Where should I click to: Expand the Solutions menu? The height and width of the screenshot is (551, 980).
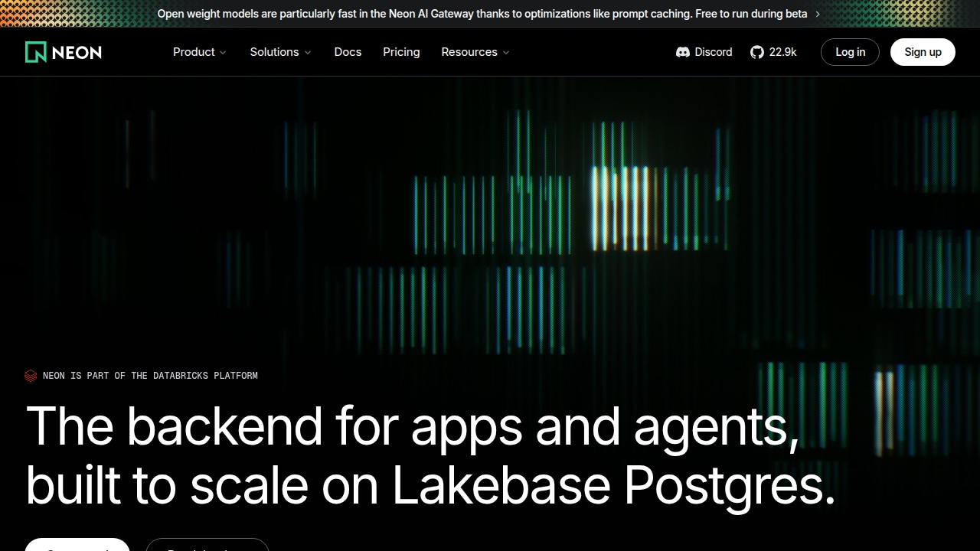pyautogui.click(x=281, y=52)
